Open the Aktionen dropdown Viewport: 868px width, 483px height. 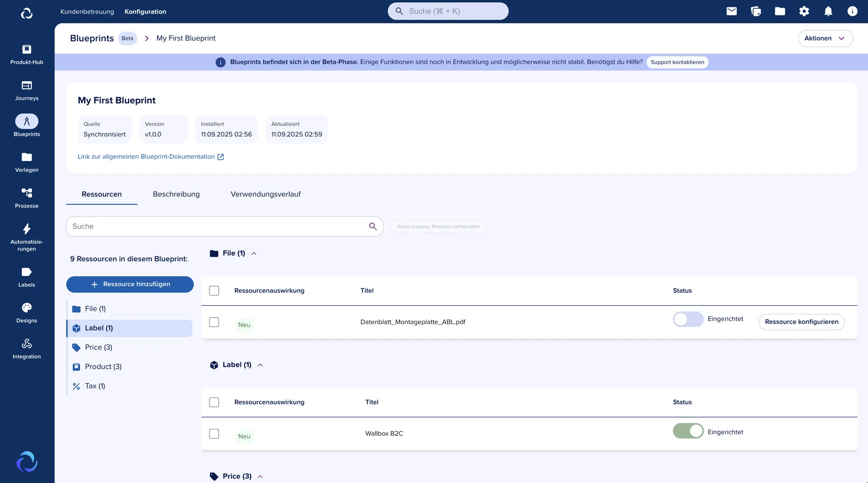825,38
